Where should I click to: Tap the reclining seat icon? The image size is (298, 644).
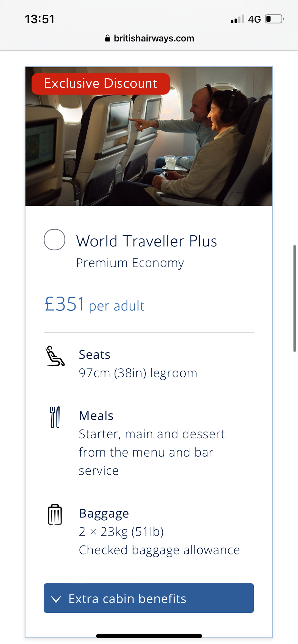click(x=55, y=356)
